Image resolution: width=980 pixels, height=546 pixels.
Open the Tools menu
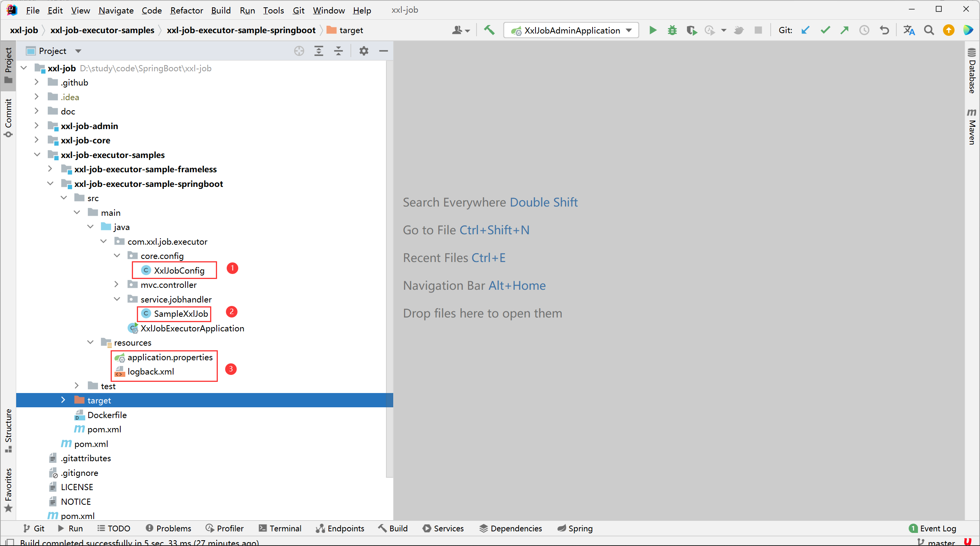(273, 10)
